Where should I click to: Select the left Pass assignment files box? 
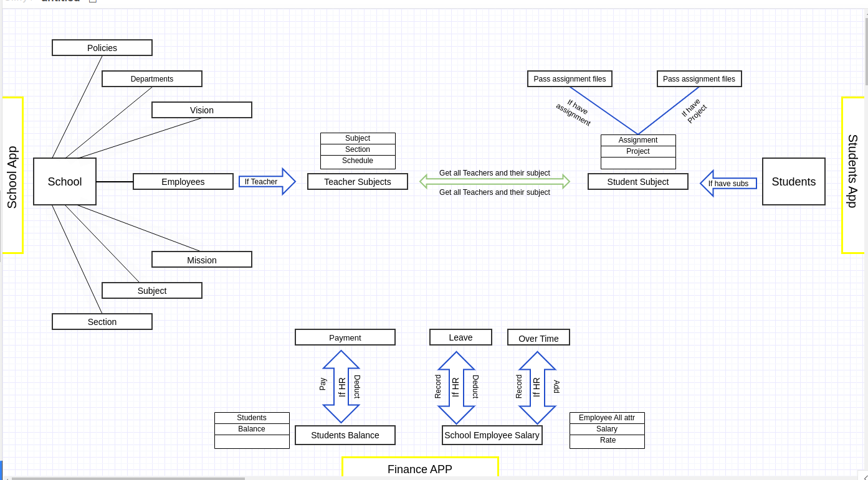pyautogui.click(x=569, y=78)
